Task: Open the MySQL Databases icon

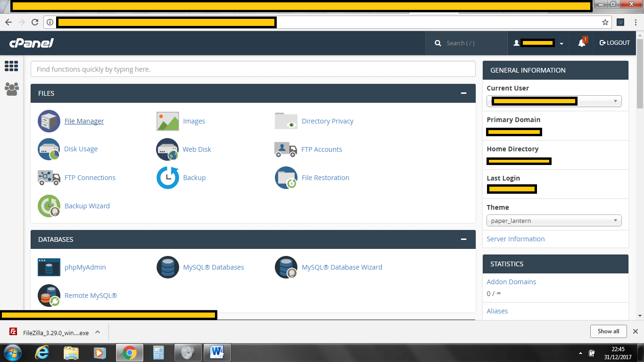Action: (167, 267)
